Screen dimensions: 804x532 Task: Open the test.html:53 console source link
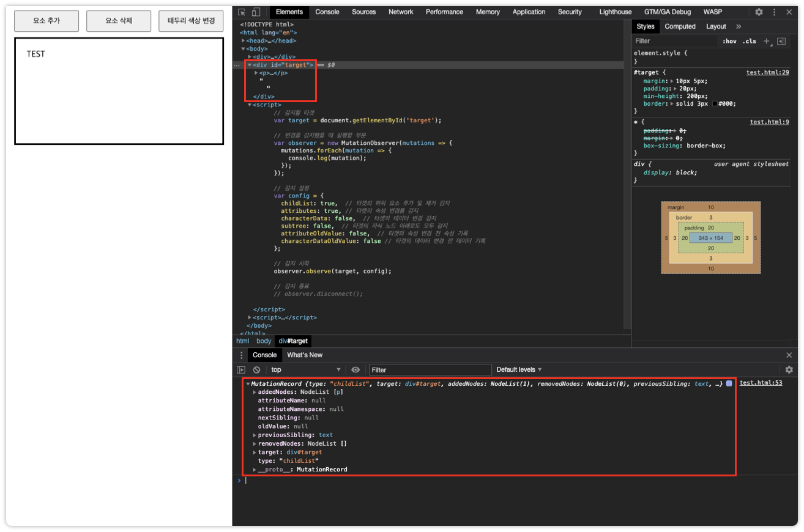click(761, 383)
